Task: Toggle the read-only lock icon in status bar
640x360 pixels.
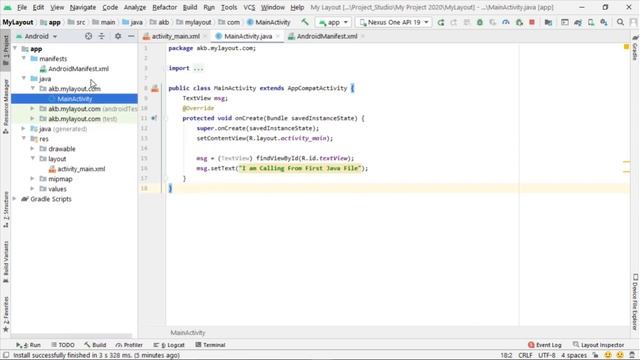Action: [x=596, y=355]
